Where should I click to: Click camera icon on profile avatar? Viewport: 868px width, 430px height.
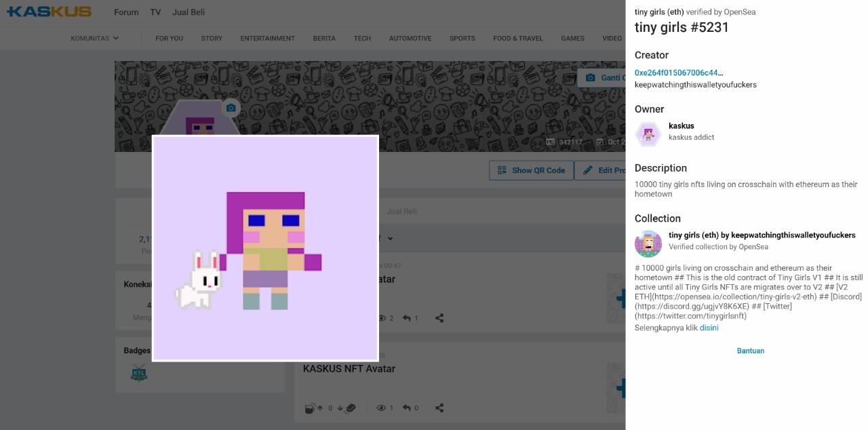[231, 108]
